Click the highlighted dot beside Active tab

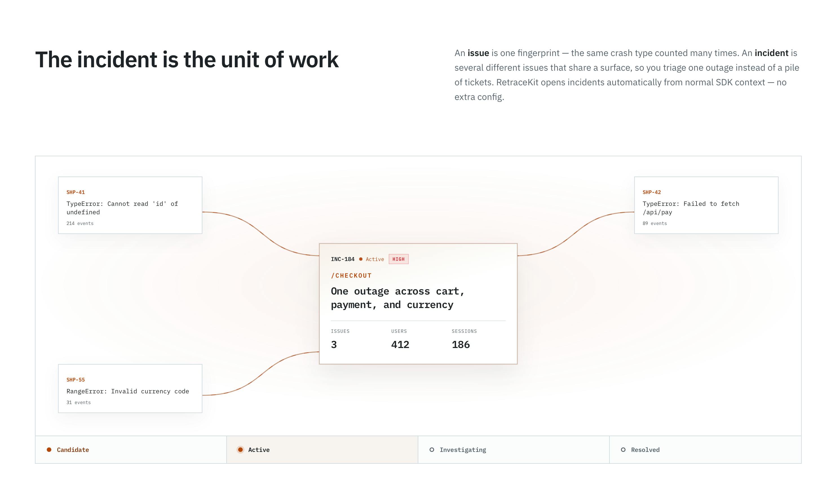pos(240,450)
